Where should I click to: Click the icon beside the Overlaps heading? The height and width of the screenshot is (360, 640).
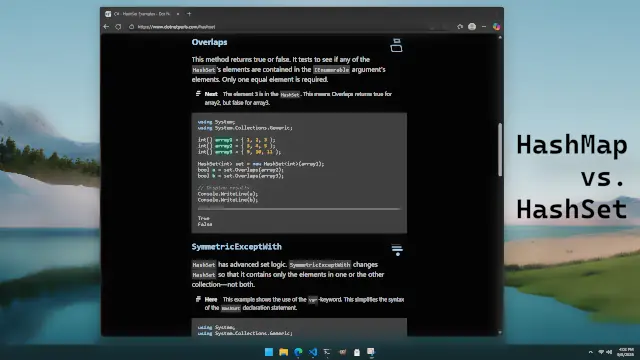(x=396, y=45)
